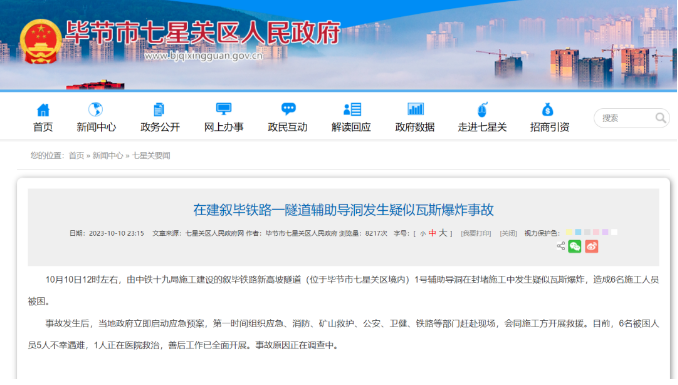Select the gray eye-protection color swatch
Image resolution: width=678 pixels, height=385 pixels.
coord(587,232)
